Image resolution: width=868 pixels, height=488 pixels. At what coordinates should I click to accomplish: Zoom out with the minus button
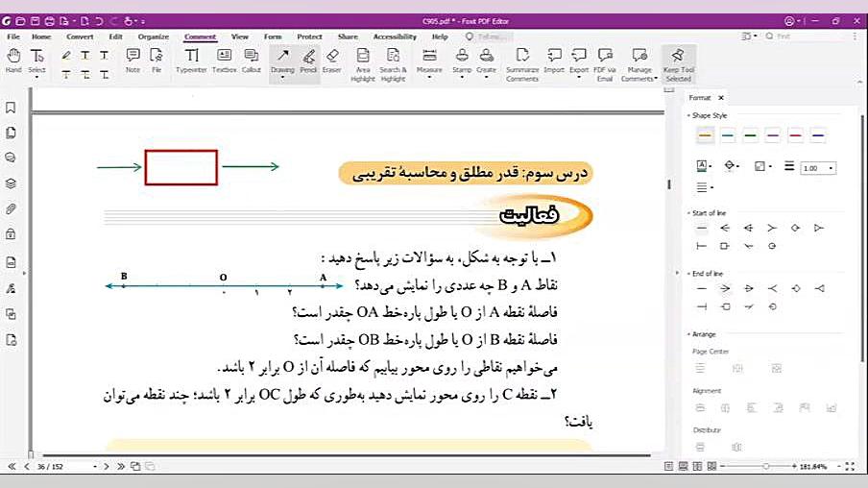pyautogui.click(x=722, y=467)
